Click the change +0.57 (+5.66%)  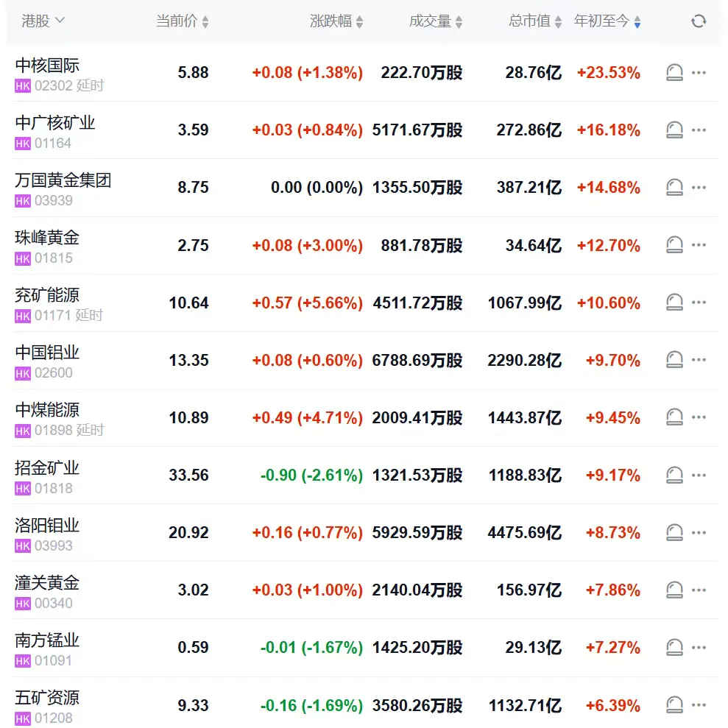[308, 303]
